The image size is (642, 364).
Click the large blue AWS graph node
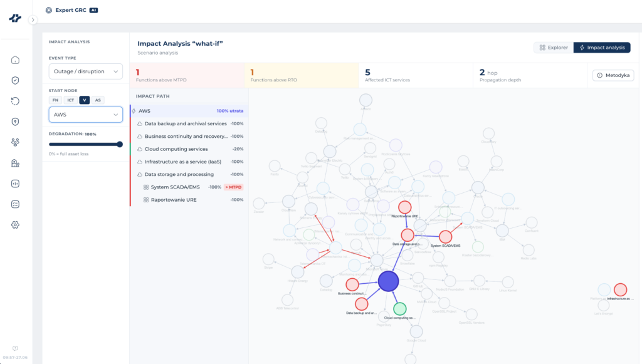(388, 281)
